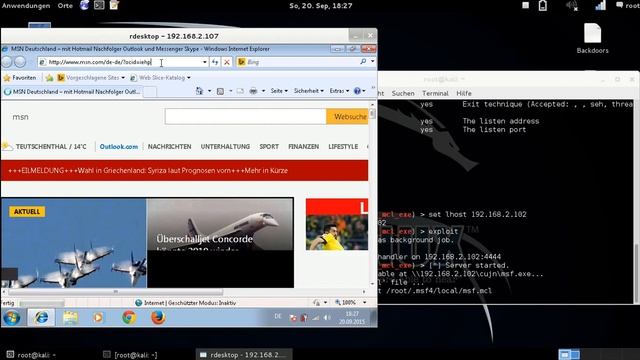Open Terminal menu in terminal window
The image size is (640, 360).
point(435,93)
